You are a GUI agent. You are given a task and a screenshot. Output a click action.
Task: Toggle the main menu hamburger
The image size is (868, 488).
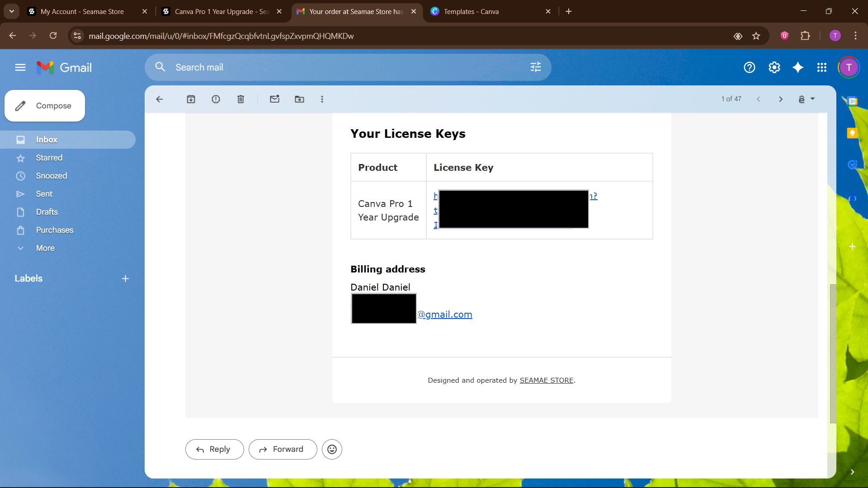20,67
